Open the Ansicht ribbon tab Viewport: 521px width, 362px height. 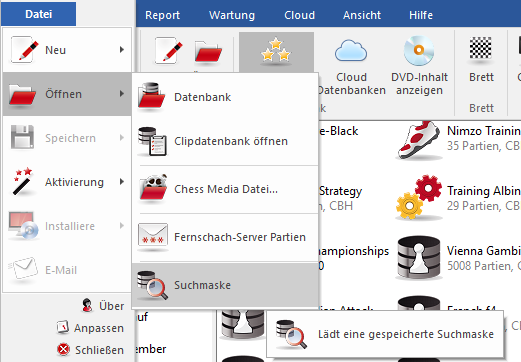coord(362,15)
